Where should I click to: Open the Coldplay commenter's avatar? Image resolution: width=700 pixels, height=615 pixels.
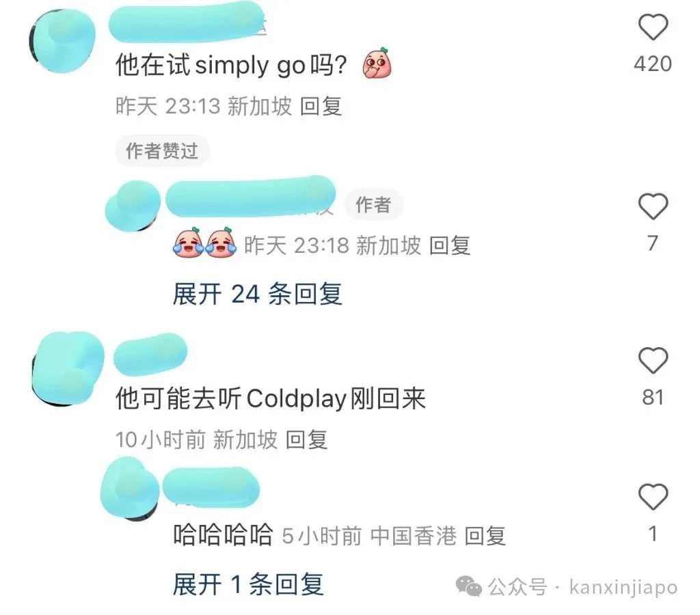[x=68, y=368]
